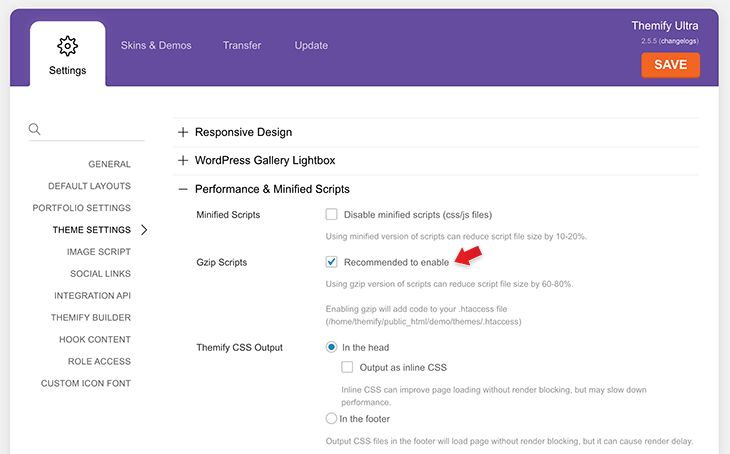The image size is (730, 454).
Task: Click the chevron arrow next to Theme Settings
Action: (x=144, y=230)
